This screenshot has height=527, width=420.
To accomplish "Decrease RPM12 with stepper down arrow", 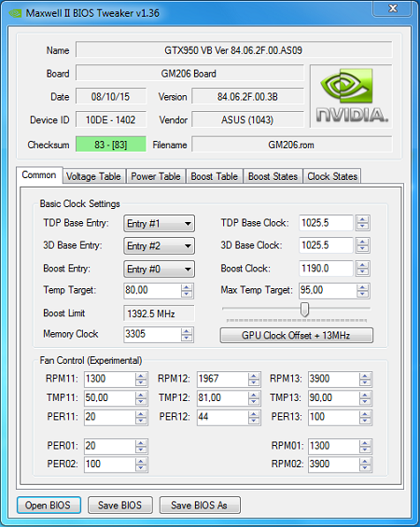I will (x=254, y=382).
